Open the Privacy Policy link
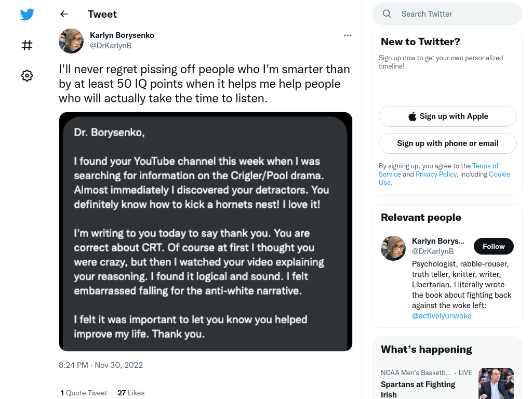Image resolution: width=532 pixels, height=399 pixels. 436,174
